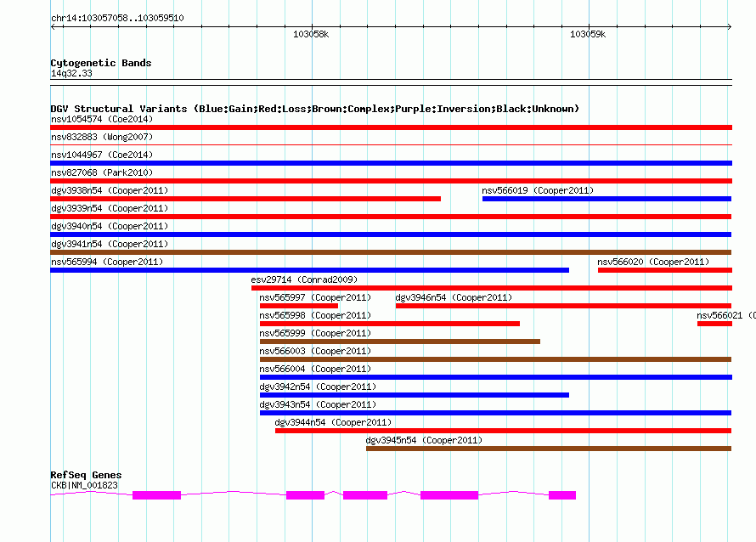Select the nsv1044967 (Coe2014) label text
The height and width of the screenshot is (542, 756).
coord(102,155)
